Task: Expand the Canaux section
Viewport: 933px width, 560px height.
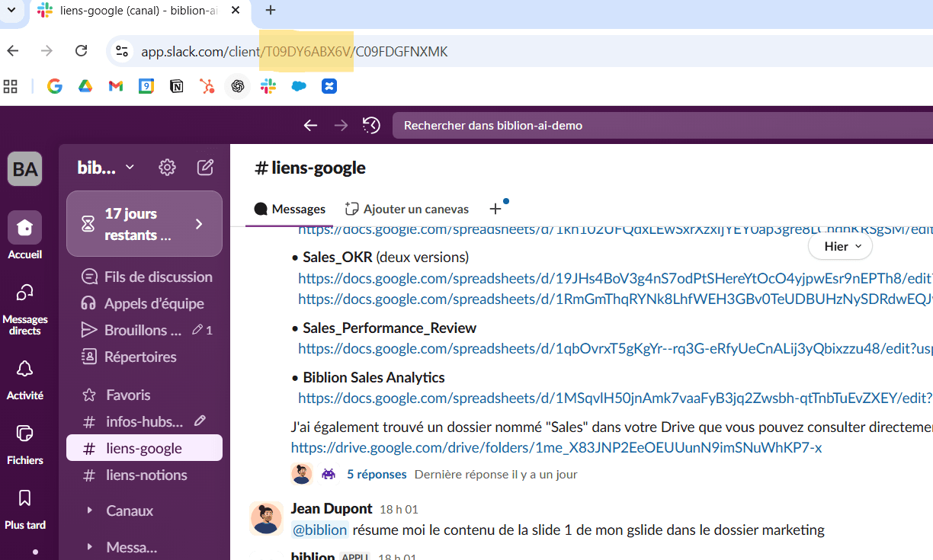Action: tap(89, 510)
